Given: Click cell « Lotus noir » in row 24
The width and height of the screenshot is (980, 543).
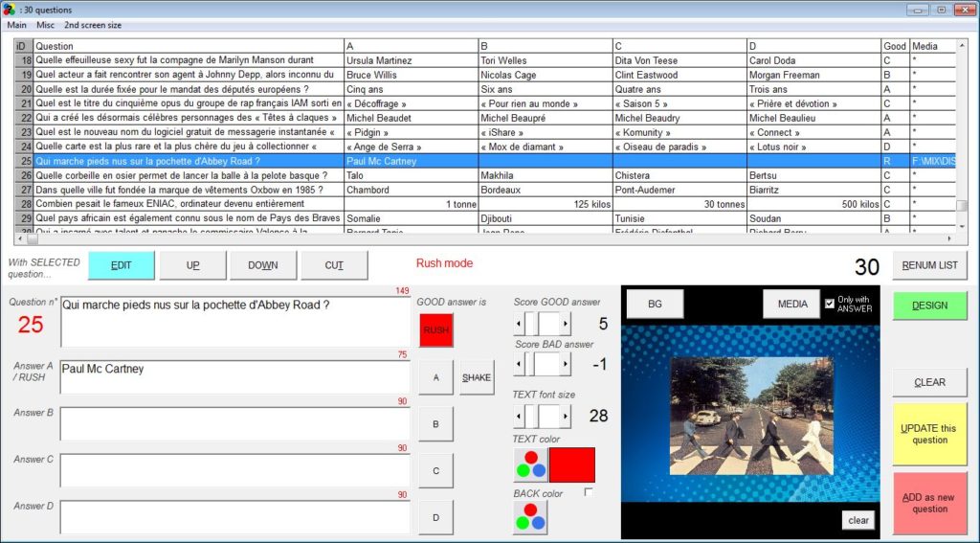Looking at the screenshot, I should coord(813,147).
